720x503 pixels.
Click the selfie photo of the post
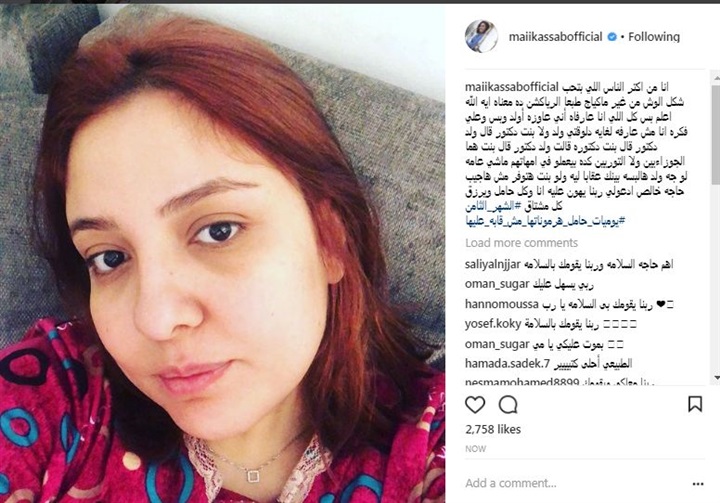coord(222,254)
